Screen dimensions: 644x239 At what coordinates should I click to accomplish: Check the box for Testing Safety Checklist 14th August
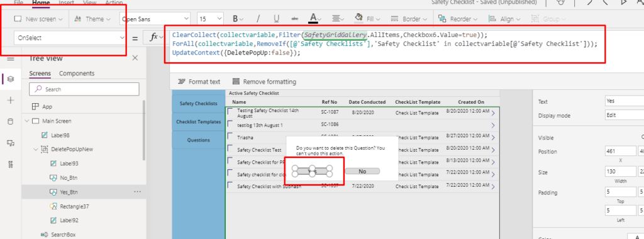click(230, 111)
